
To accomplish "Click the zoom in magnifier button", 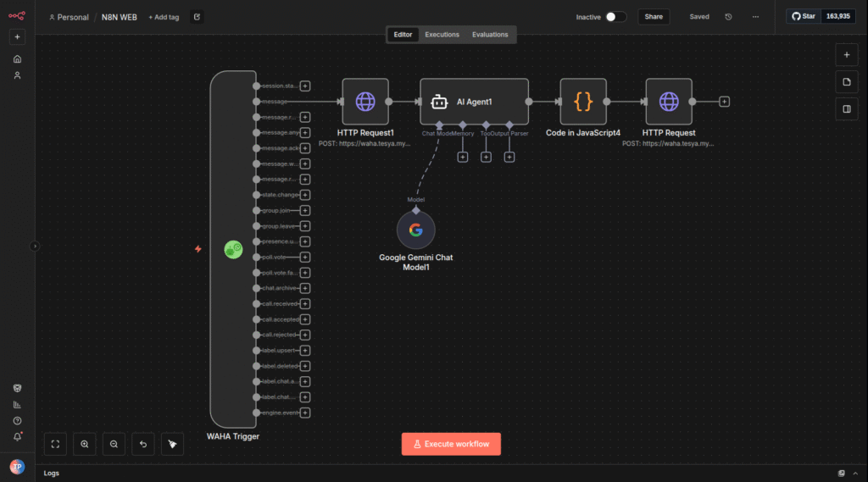I will coord(85,444).
